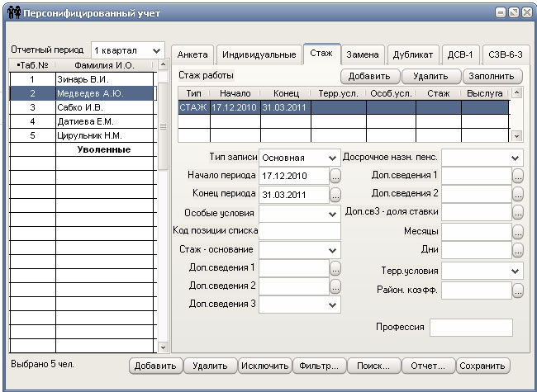Open picker for Месяцы field

517,232
